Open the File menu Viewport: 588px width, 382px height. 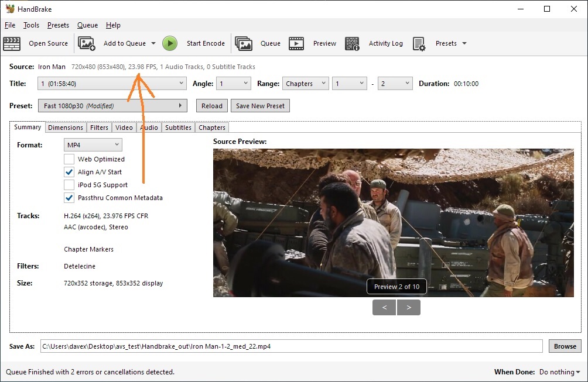[10, 25]
